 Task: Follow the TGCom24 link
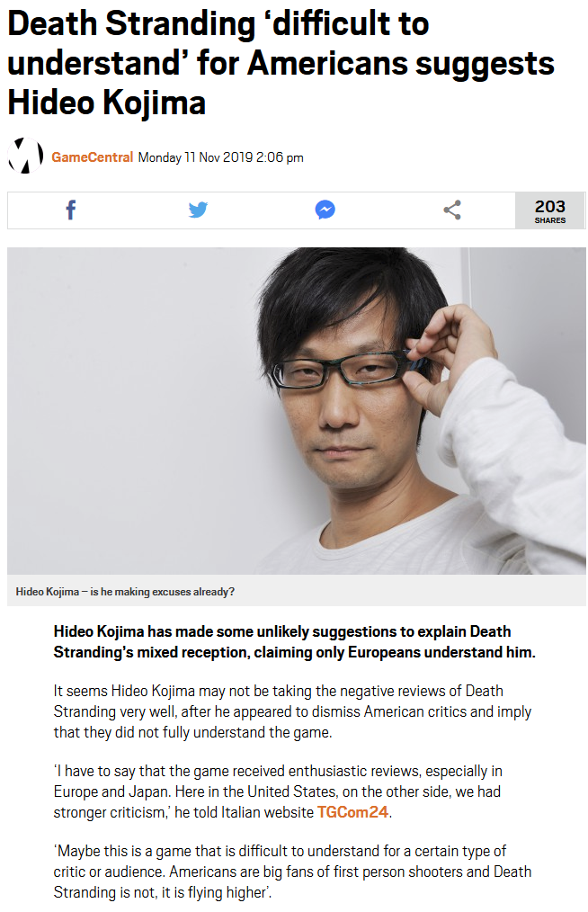[x=352, y=812]
